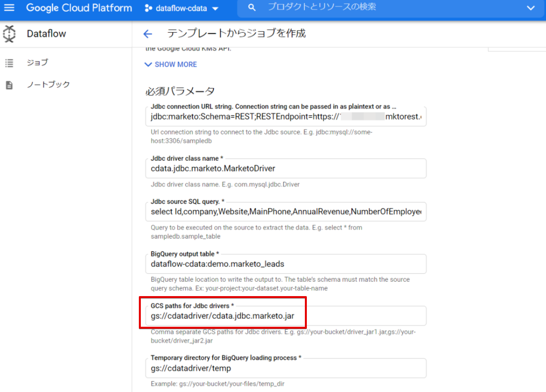The image size is (546, 392).
Task: Go back with the left arrow
Action: coord(148,34)
